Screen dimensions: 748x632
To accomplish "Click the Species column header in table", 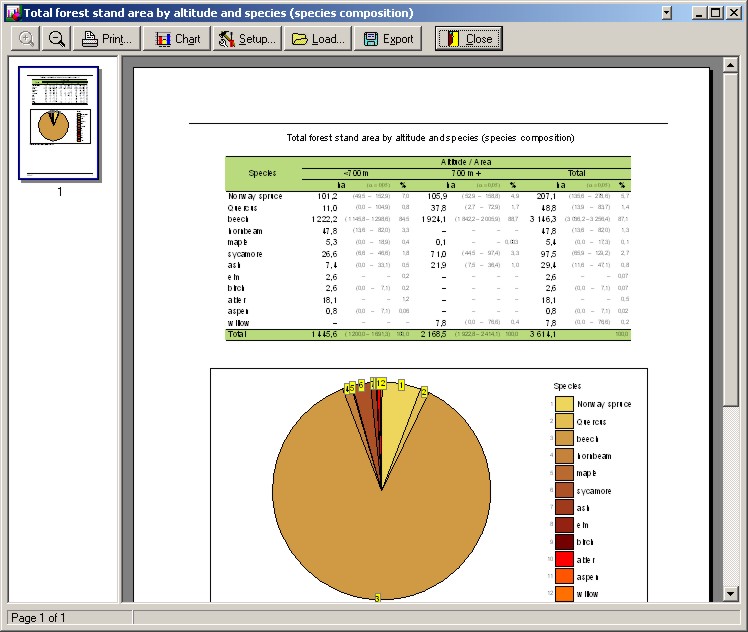I will click(x=263, y=173).
